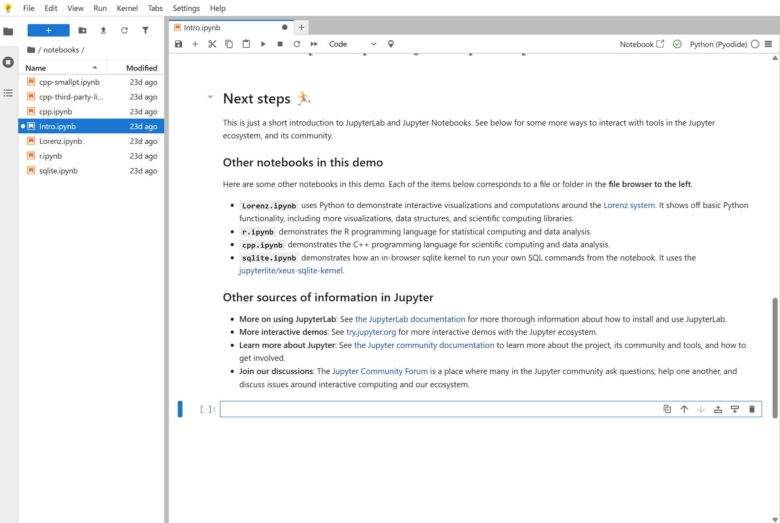Image resolution: width=780 pixels, height=523 pixels.
Task: Open the Jupyter community documentation link
Action: (x=424, y=345)
